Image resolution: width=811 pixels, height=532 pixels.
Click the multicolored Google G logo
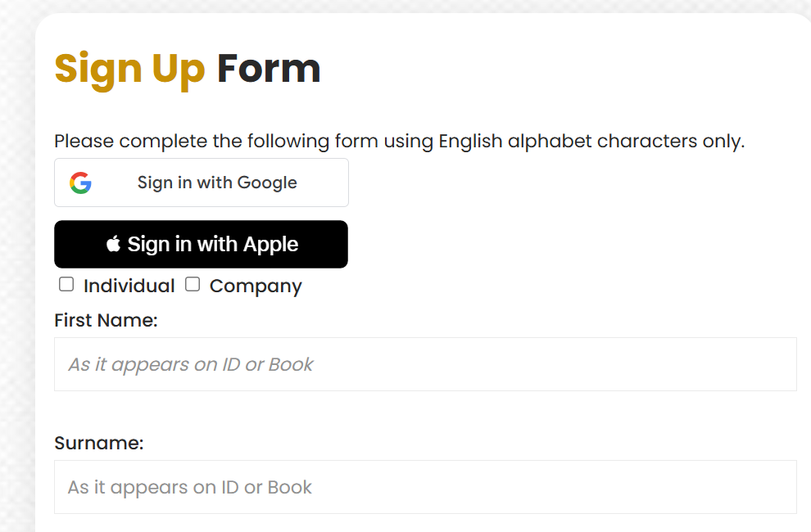click(80, 183)
